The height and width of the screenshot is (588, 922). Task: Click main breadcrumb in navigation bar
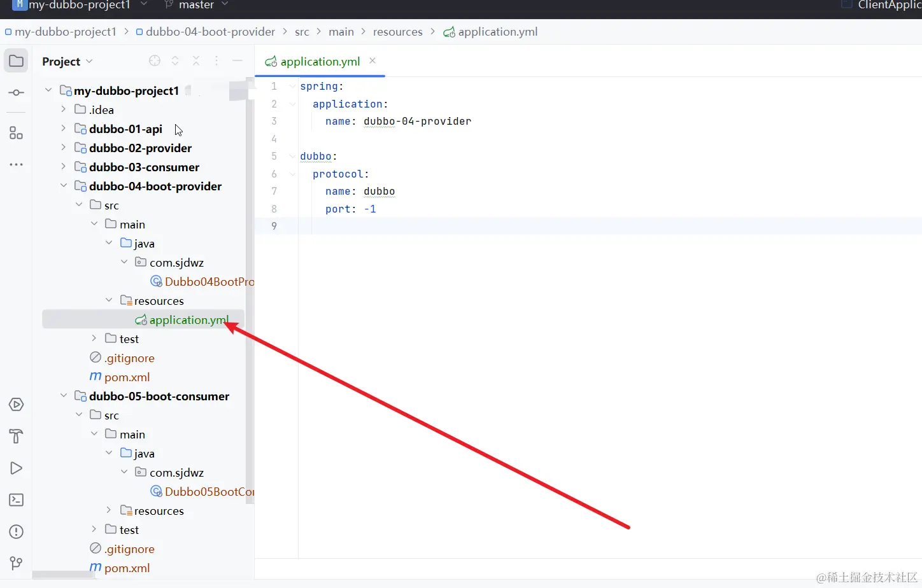(341, 32)
